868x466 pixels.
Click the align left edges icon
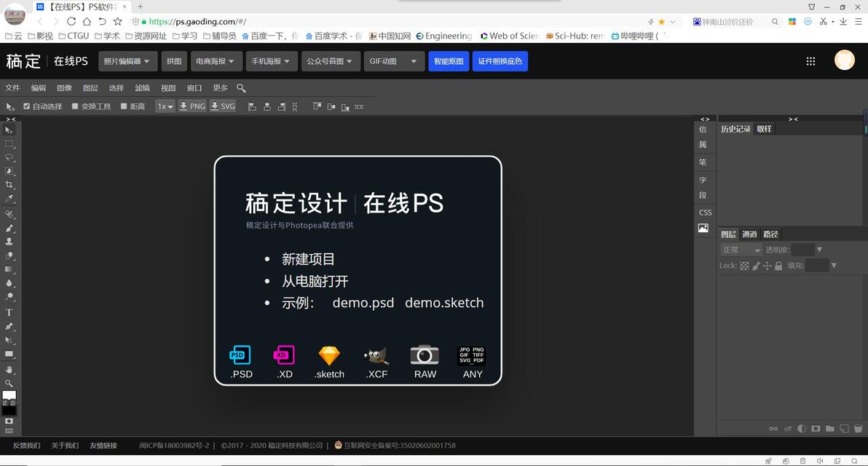click(252, 106)
